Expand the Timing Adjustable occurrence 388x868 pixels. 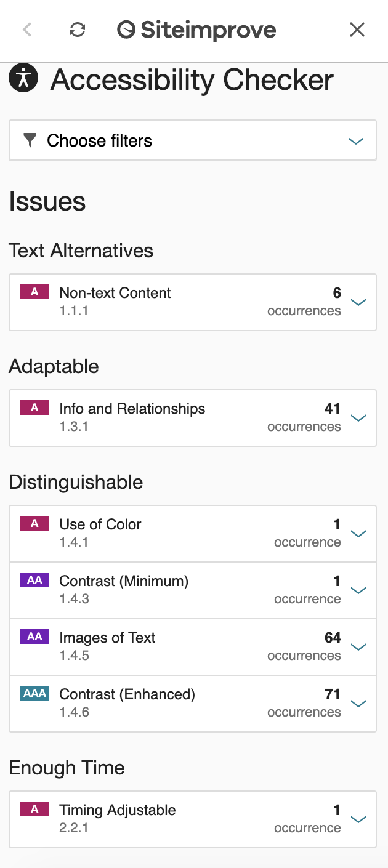point(358,819)
